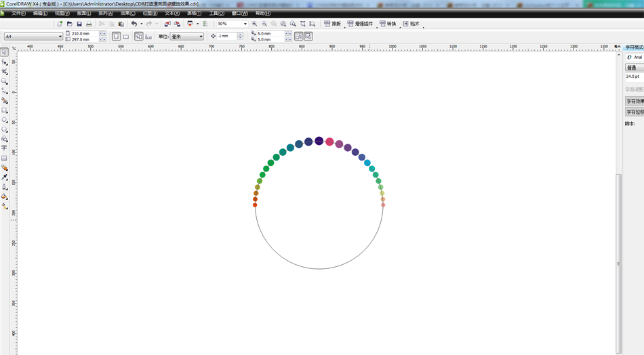Click the 转换 toolbar button
Screen dimensions: 644x355
388,24
